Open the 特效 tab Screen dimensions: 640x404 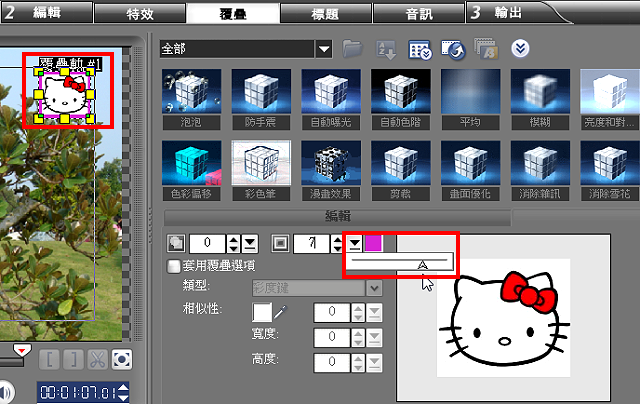[140, 13]
